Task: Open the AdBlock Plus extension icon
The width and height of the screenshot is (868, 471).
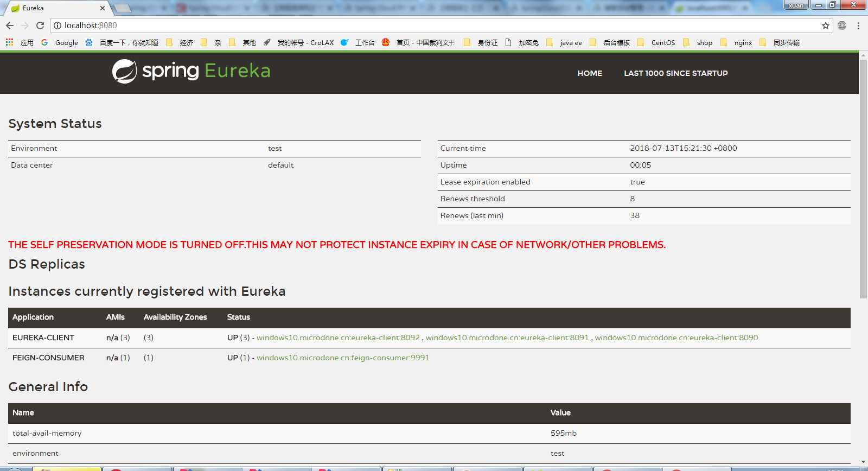Action: coord(842,26)
